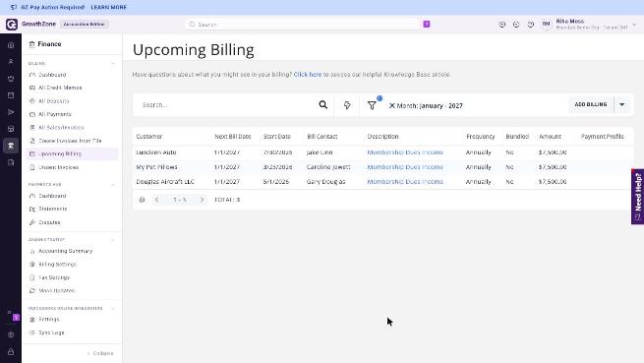Viewport: 644px width, 363px height.
Task: Open Douglas Aircraft's Membership Dues Income link
Action: pyautogui.click(x=405, y=182)
